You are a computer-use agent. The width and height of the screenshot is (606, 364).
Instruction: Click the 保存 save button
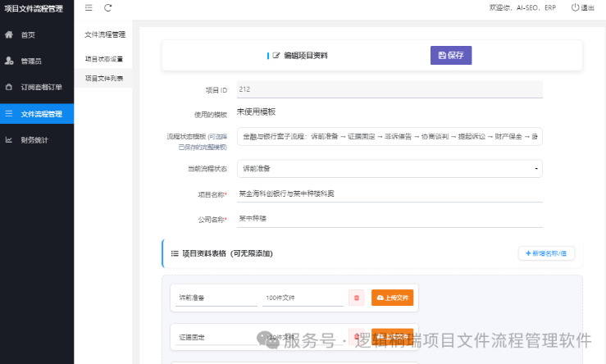pyautogui.click(x=451, y=55)
